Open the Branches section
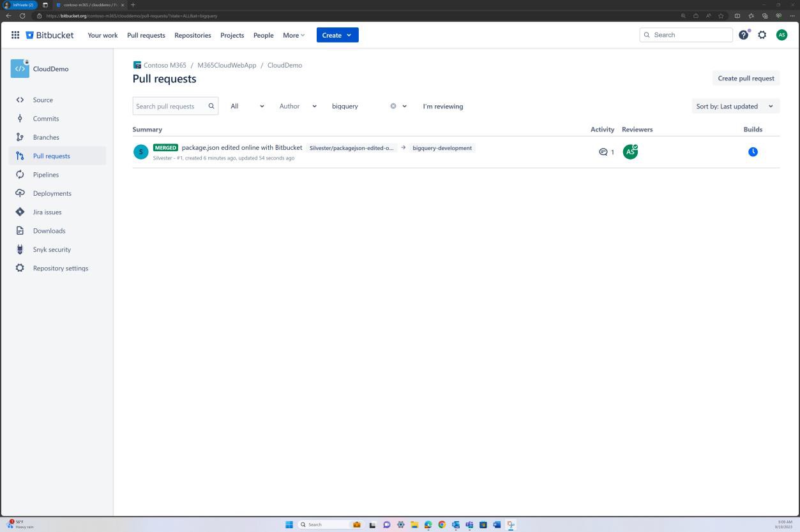This screenshot has width=800, height=532. click(46, 137)
